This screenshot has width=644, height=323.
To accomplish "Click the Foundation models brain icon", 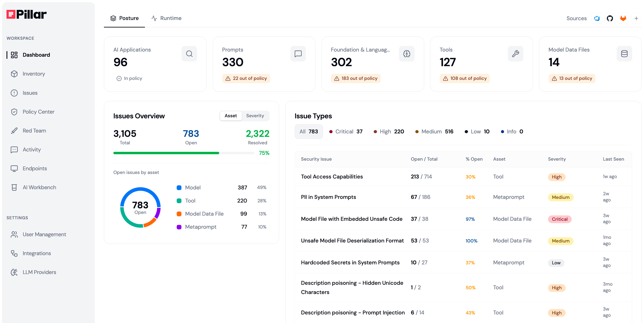I will pos(407,54).
